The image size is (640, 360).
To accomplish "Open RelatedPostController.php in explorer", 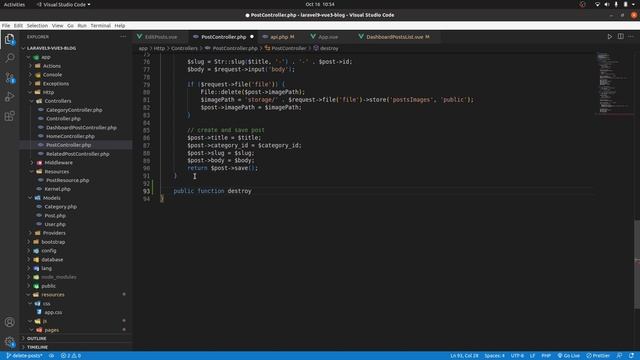I will pos(78,154).
